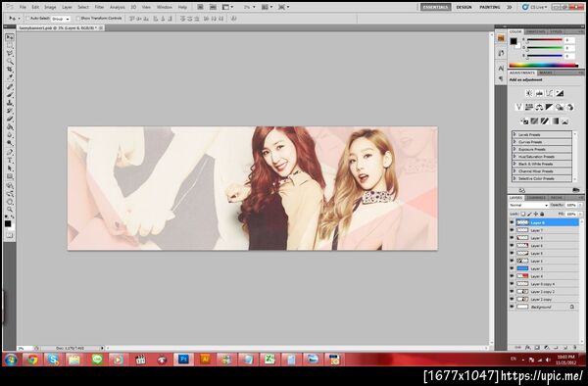Hide Layer 7 with its eye icon
The height and width of the screenshot is (386, 588).
click(x=512, y=230)
